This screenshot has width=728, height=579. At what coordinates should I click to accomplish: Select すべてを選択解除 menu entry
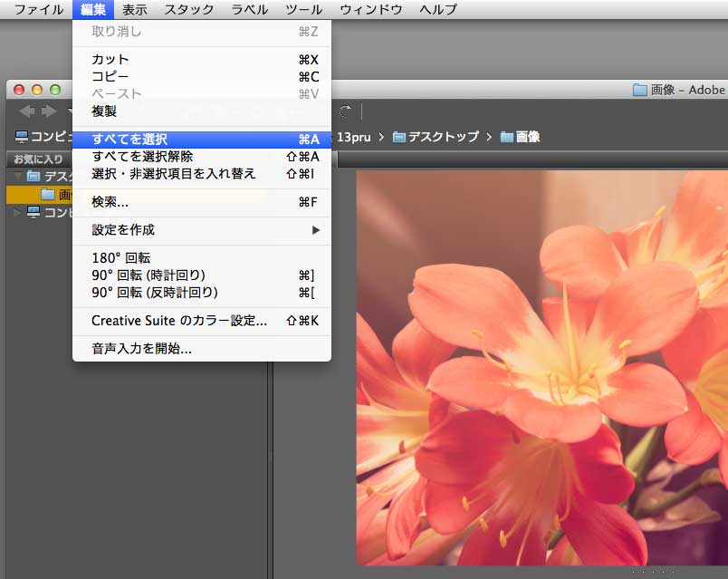[x=201, y=157]
